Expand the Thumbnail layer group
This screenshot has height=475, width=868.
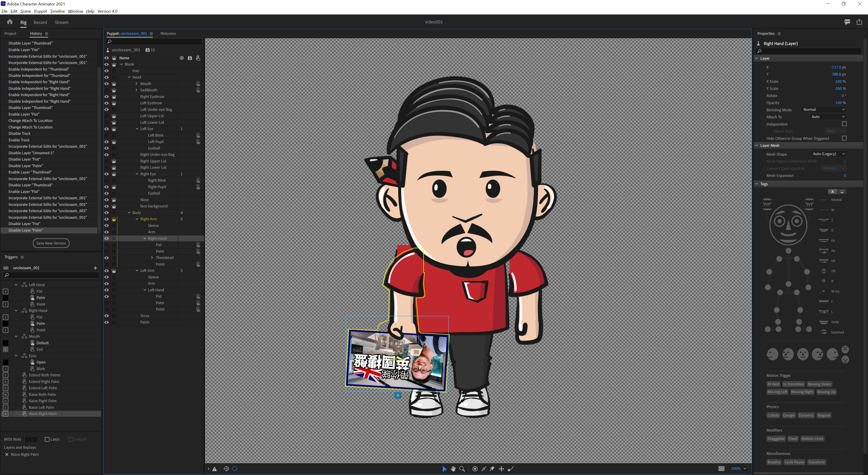pos(152,258)
